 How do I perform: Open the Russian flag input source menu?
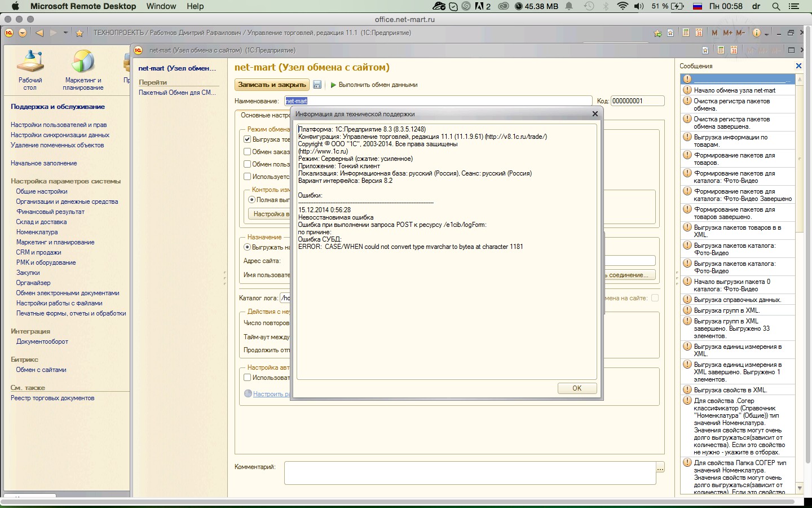(x=697, y=6)
